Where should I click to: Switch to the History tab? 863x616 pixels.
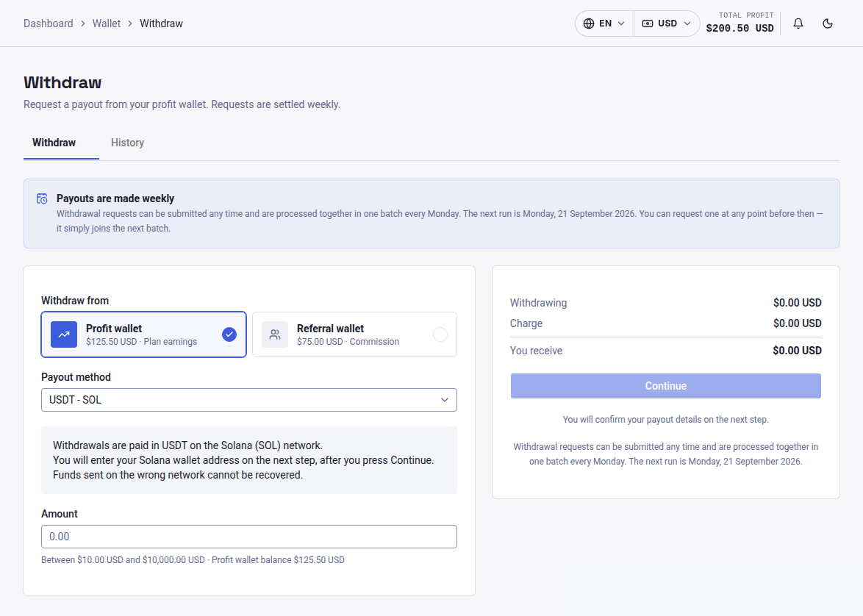(x=128, y=143)
